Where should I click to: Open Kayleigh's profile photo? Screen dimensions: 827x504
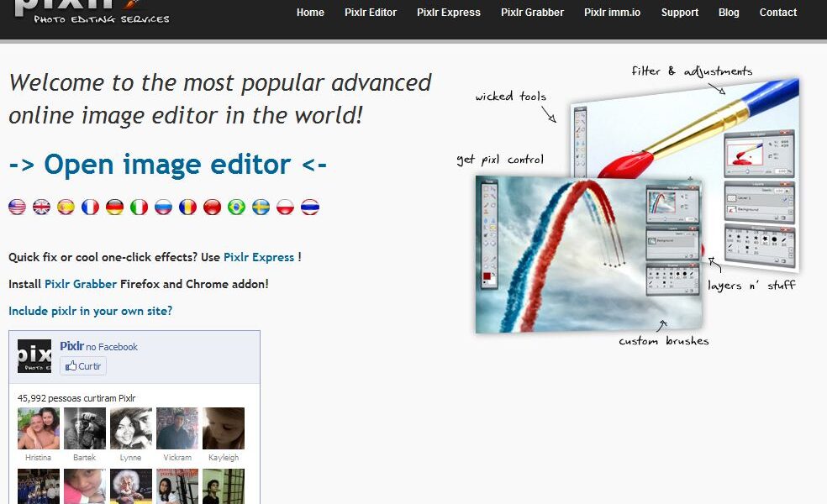click(224, 428)
